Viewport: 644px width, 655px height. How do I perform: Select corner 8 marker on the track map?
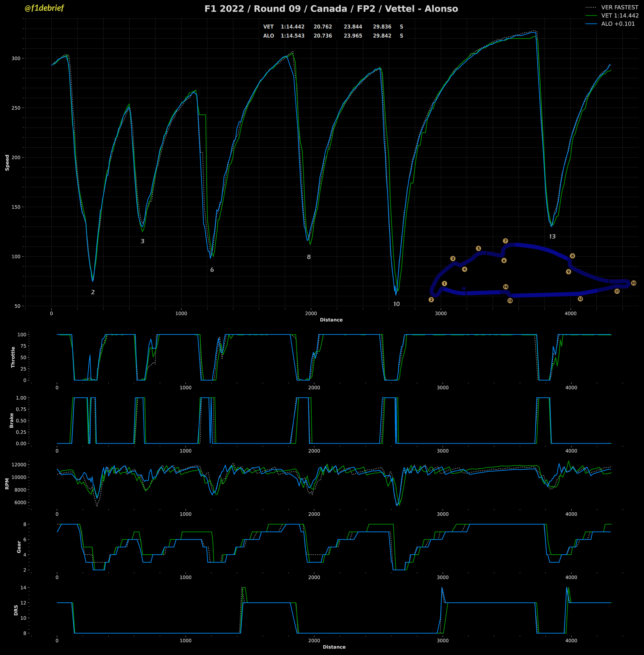572,256
